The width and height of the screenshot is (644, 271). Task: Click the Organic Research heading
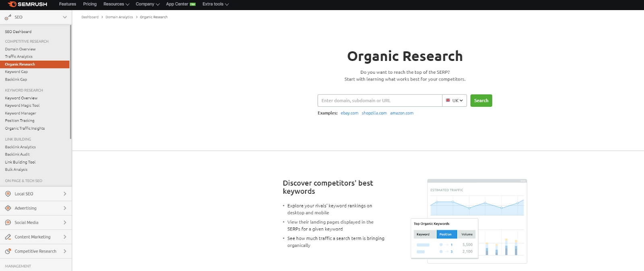[405, 56]
